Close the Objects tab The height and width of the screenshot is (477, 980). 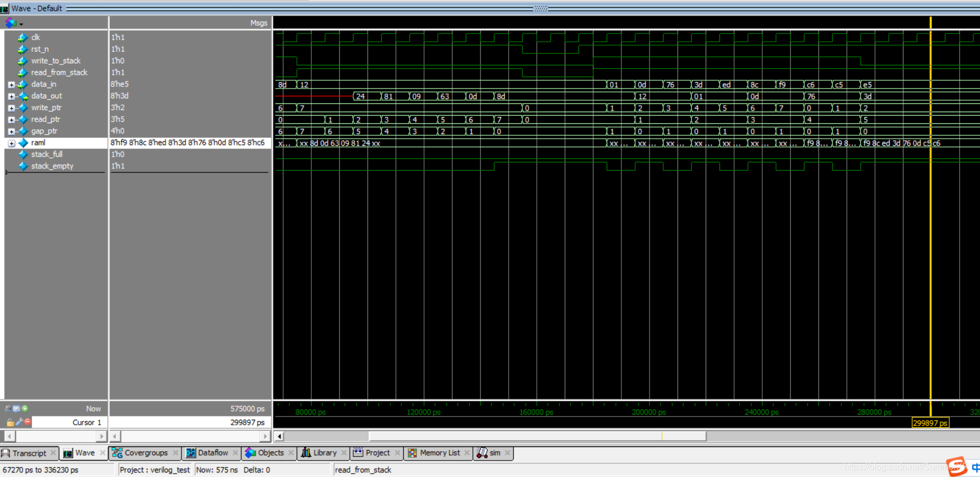click(291, 453)
